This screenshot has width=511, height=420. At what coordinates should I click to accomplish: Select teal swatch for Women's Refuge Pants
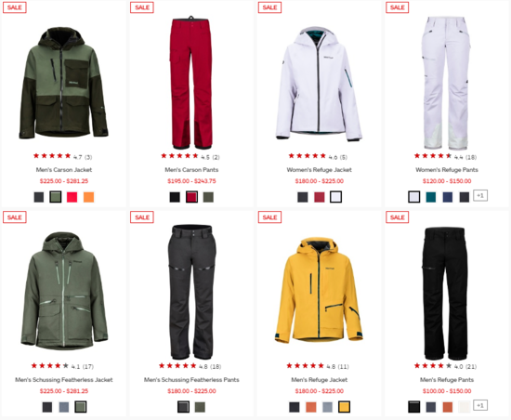click(431, 197)
